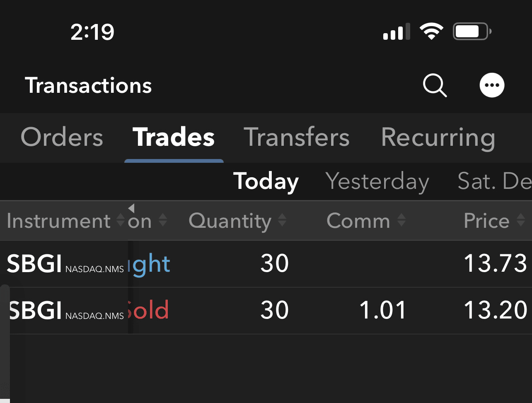Viewport: 532px width, 403px height.
Task: Switch to the Transfers tab
Action: [x=296, y=138]
